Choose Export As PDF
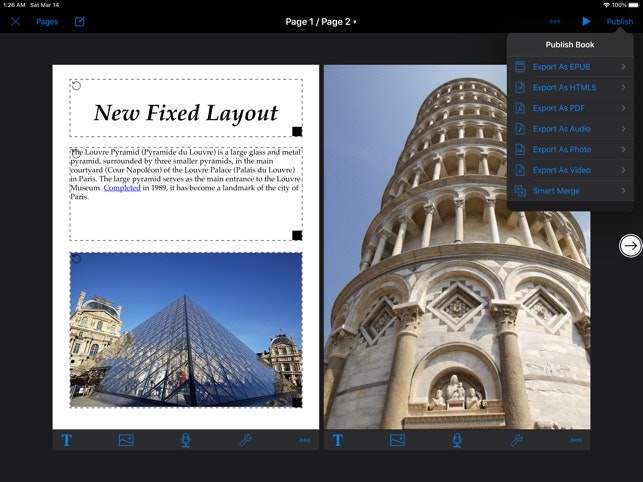Image resolution: width=643 pixels, height=482 pixels. 570,108
